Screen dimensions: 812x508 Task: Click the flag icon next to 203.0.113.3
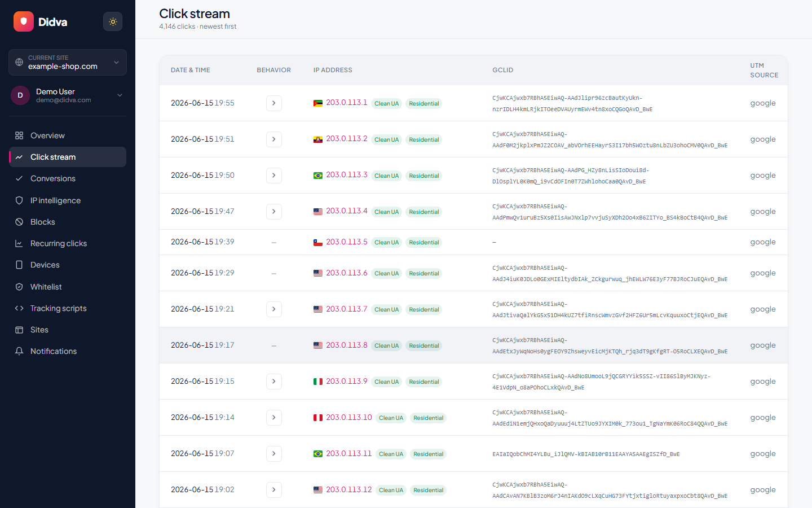(x=318, y=176)
